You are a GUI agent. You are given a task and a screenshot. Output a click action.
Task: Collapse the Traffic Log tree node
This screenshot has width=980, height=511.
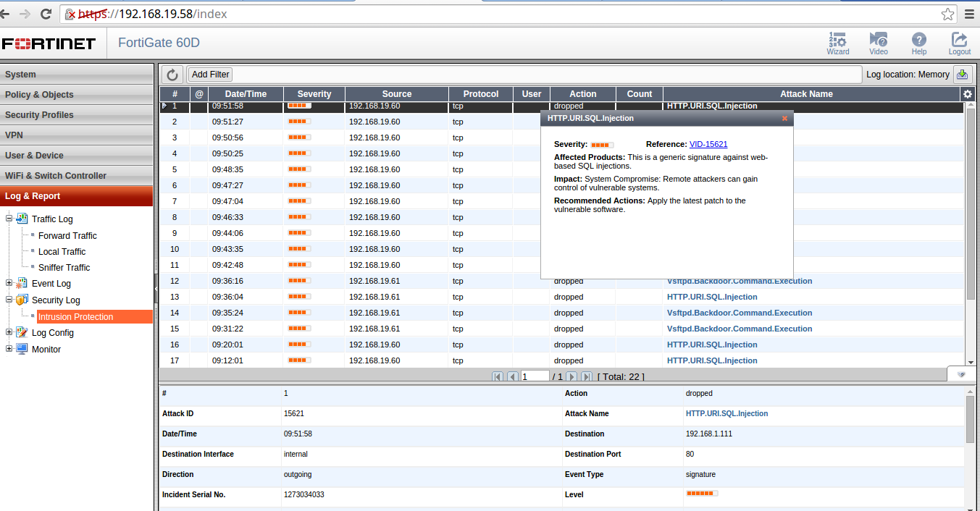pyautogui.click(x=9, y=219)
